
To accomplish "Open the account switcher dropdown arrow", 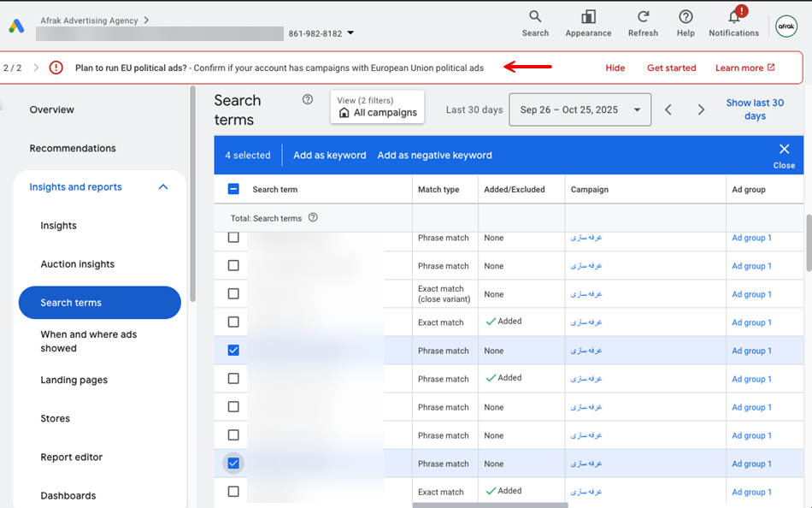I will (350, 33).
